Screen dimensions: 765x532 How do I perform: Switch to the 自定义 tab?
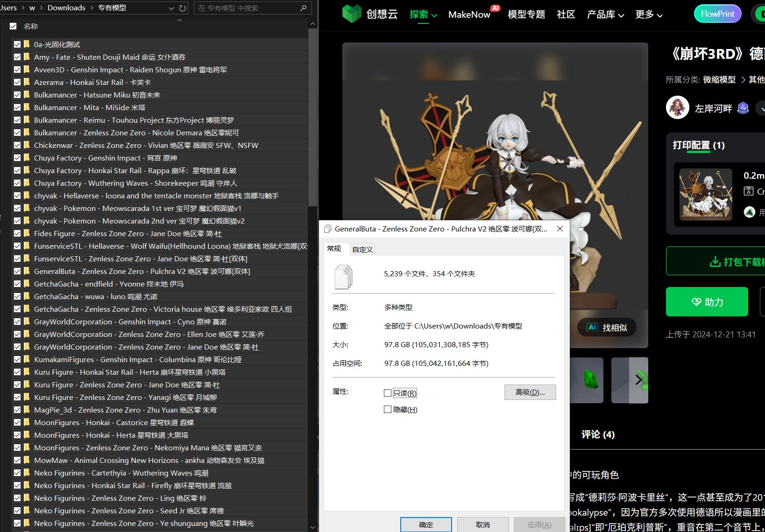(362, 249)
